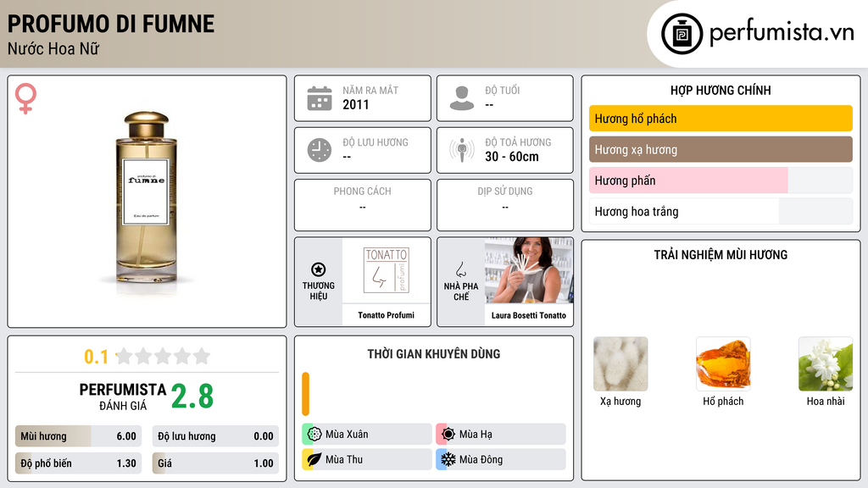Click the Năm Ra Mắt label text
The image size is (868, 488).
click(370, 90)
